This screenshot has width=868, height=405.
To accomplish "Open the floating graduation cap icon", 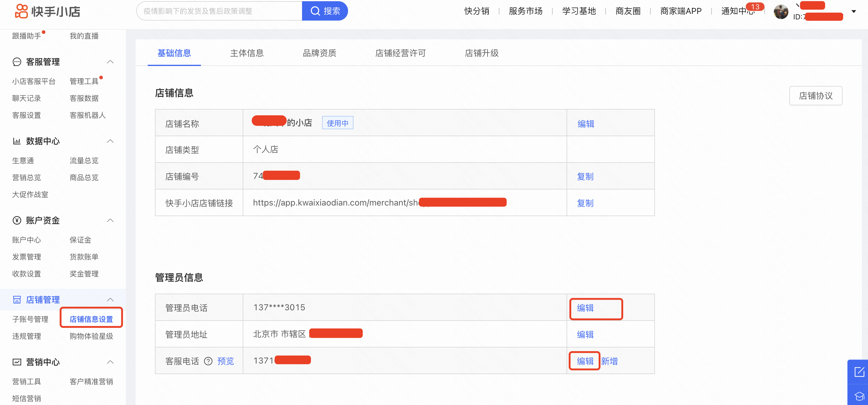I will pyautogui.click(x=859, y=396).
